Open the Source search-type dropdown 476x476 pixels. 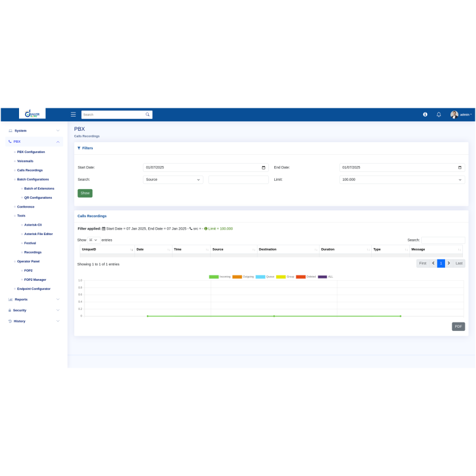click(173, 179)
